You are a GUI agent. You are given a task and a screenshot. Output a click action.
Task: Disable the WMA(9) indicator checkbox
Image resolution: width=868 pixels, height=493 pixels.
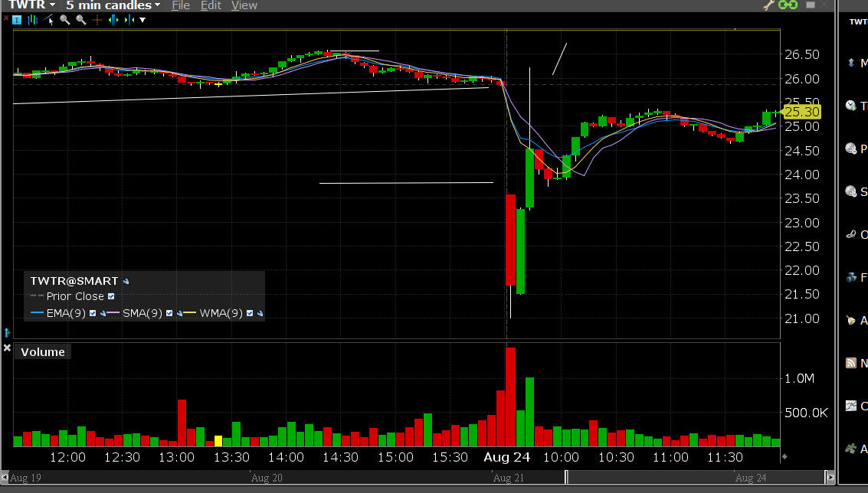point(250,313)
